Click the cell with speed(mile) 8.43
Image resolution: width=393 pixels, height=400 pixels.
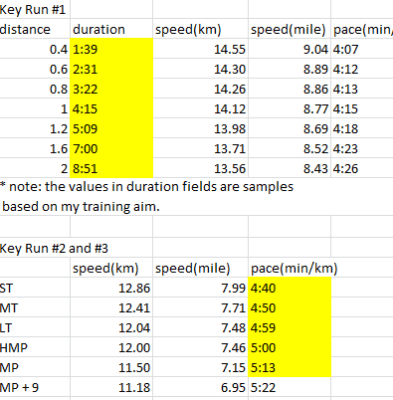click(289, 168)
